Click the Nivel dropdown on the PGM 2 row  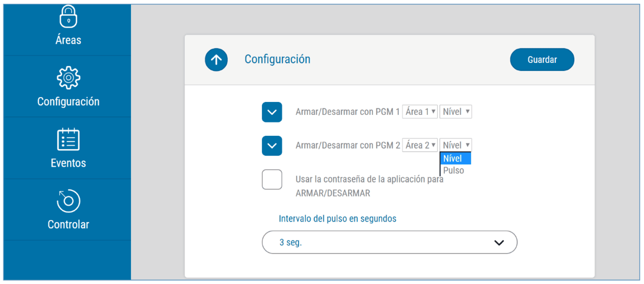click(456, 145)
